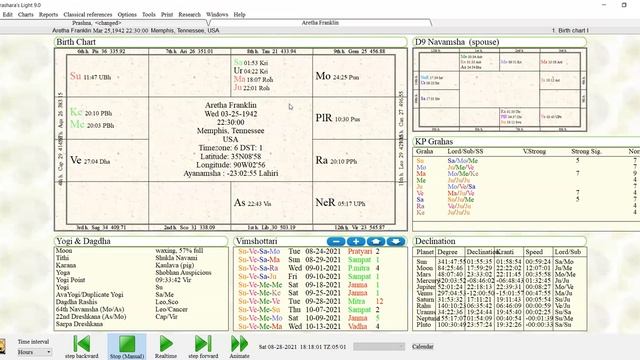Image resolution: width=640 pixels, height=360 pixels.
Task: Click the Vimshottari panel title
Action: (x=256, y=241)
